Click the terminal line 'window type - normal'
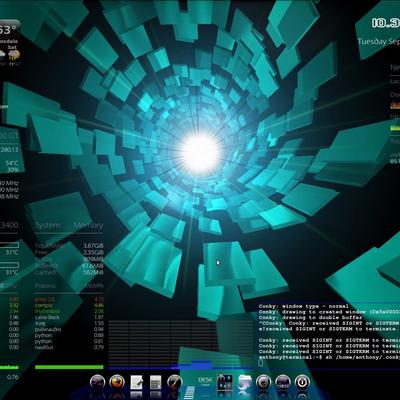 (x=304, y=306)
